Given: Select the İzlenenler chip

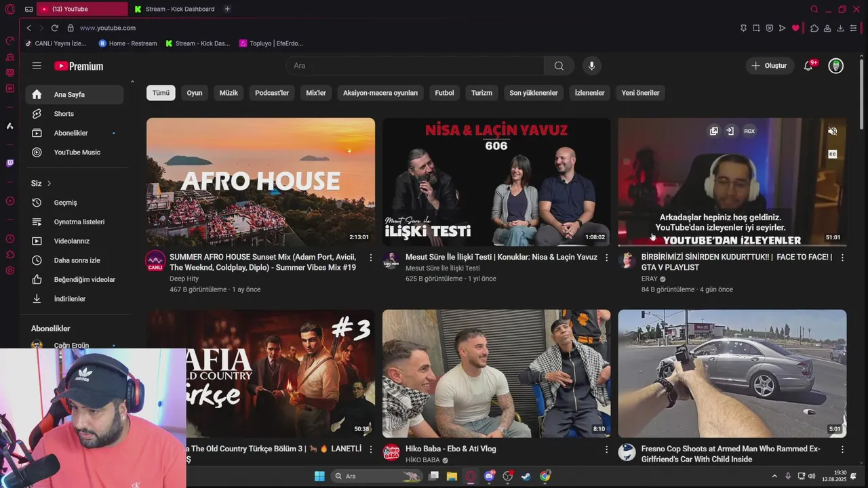Looking at the screenshot, I should point(589,93).
